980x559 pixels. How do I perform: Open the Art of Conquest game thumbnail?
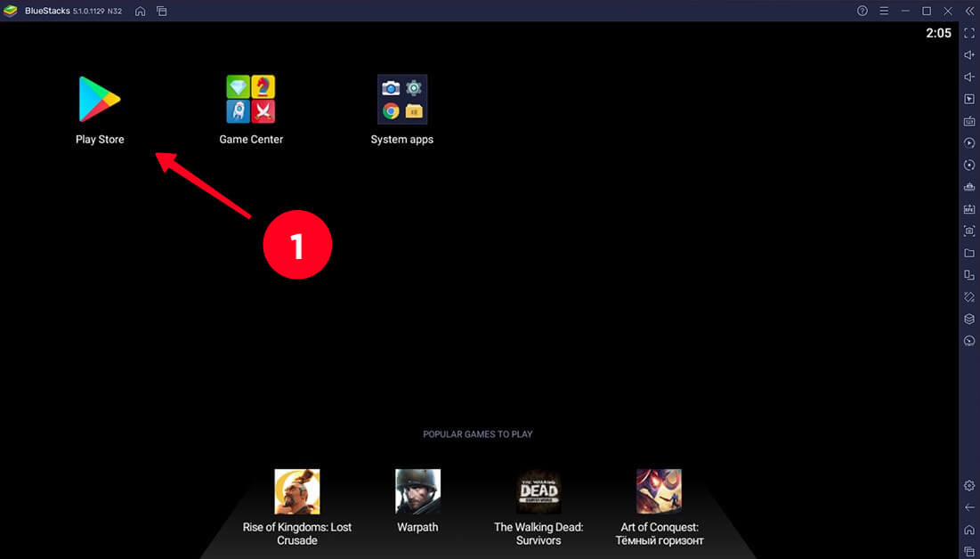pyautogui.click(x=659, y=491)
